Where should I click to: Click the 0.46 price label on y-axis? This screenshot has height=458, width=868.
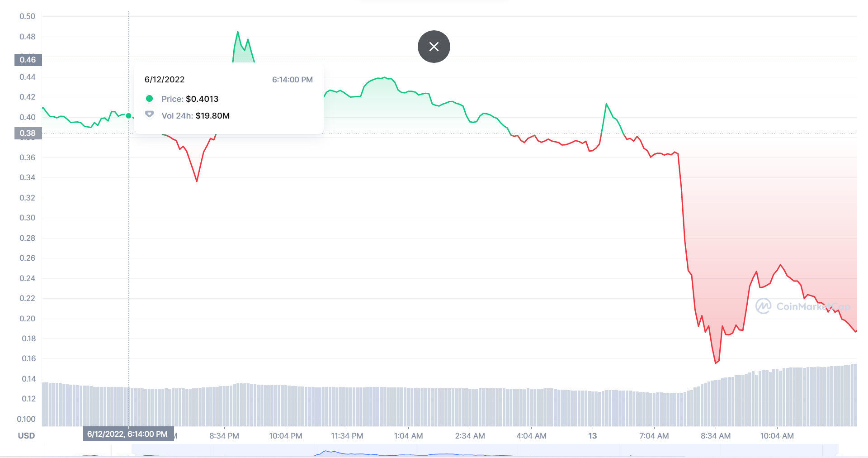[28, 60]
